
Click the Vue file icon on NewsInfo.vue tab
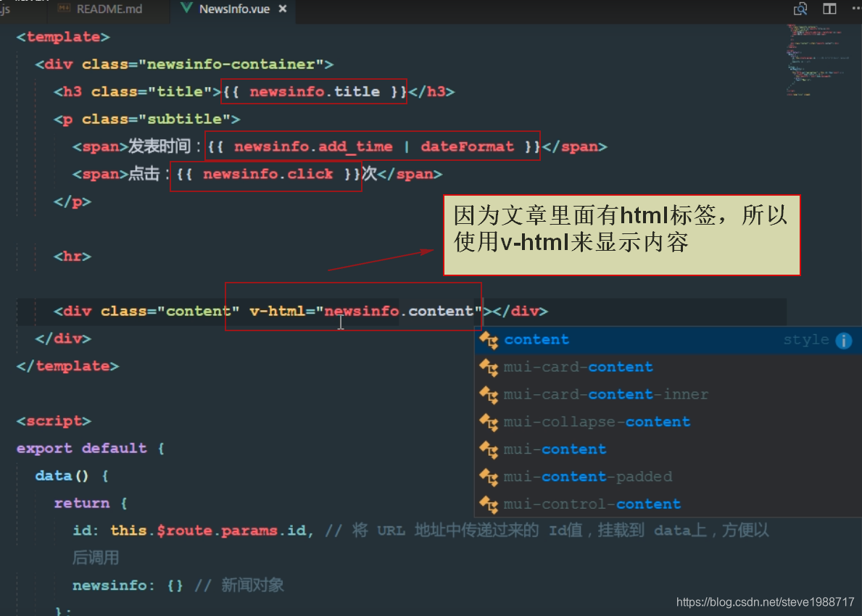186,8
